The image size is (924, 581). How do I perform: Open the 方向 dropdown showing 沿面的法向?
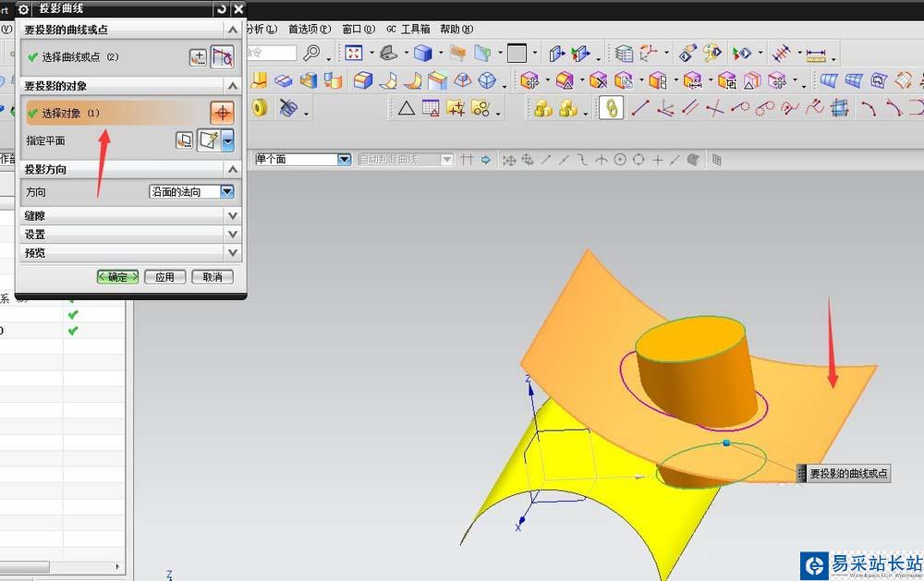tap(226, 192)
